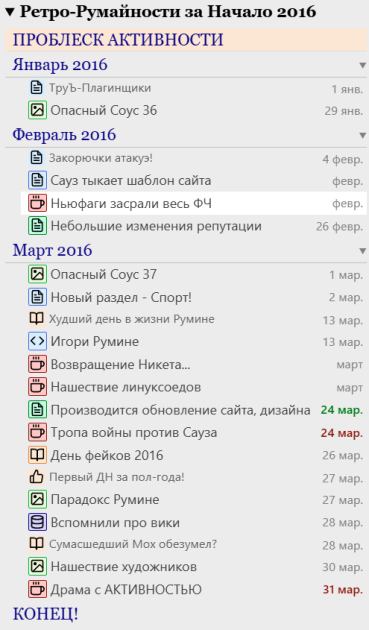The width and height of the screenshot is (369, 630).
Task: Collapse the Январь 2016 section arrow
Action: pos(363,65)
